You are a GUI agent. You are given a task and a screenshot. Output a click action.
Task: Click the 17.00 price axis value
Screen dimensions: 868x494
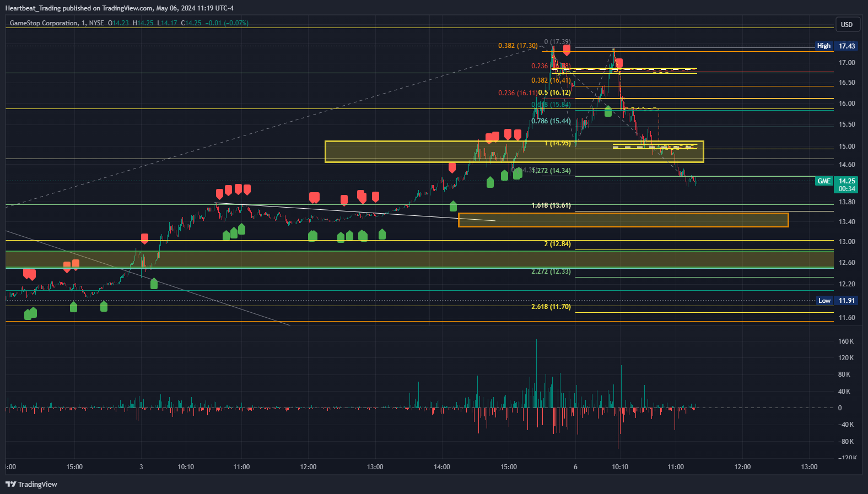coord(847,63)
